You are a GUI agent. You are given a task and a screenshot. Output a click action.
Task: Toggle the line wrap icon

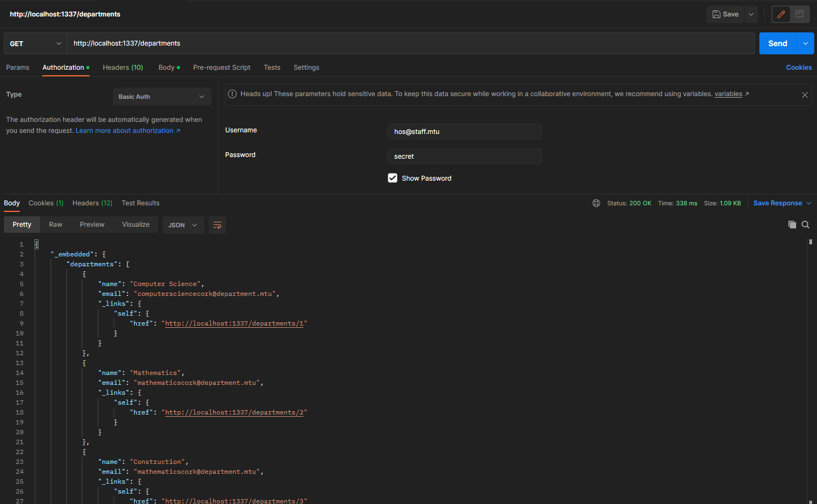click(x=217, y=225)
